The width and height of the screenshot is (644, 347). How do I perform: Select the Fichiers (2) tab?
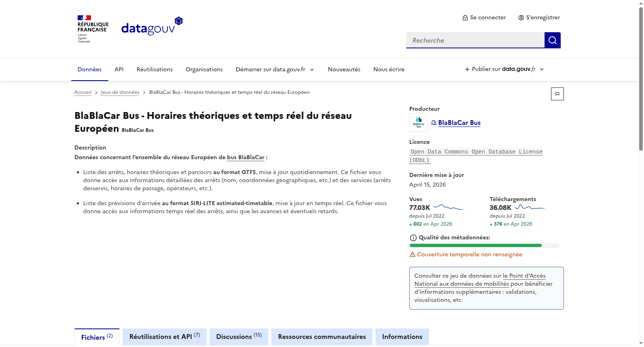97,337
